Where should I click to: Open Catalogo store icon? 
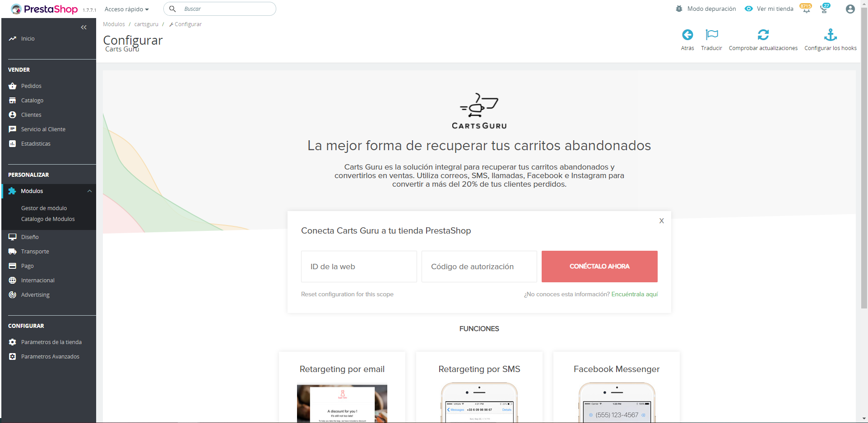coord(12,100)
